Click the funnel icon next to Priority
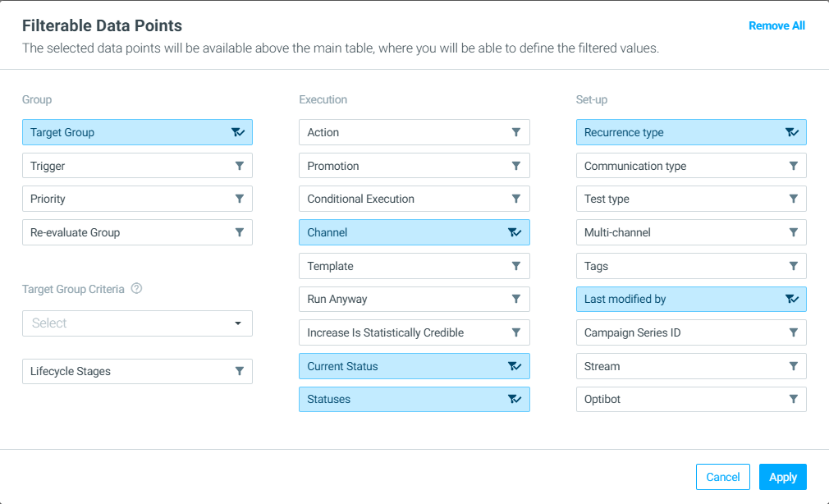This screenshot has width=829, height=504. pyautogui.click(x=240, y=199)
